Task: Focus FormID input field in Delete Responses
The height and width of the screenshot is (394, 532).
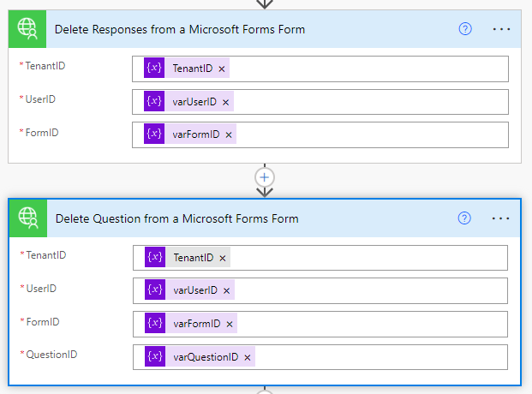Action: [x=320, y=135]
